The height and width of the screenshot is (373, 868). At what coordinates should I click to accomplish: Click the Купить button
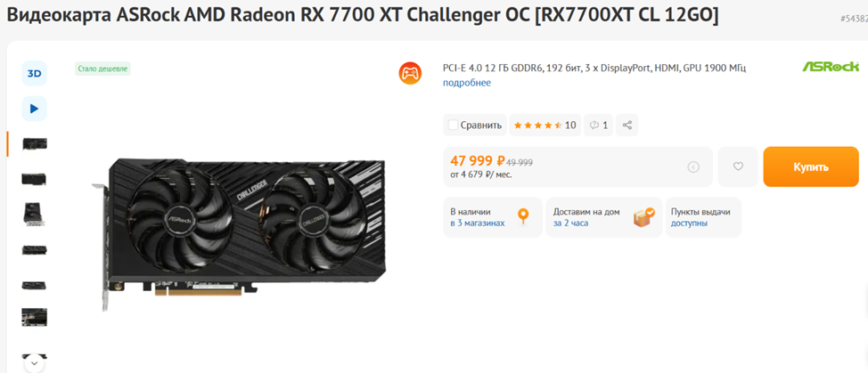pos(811,166)
